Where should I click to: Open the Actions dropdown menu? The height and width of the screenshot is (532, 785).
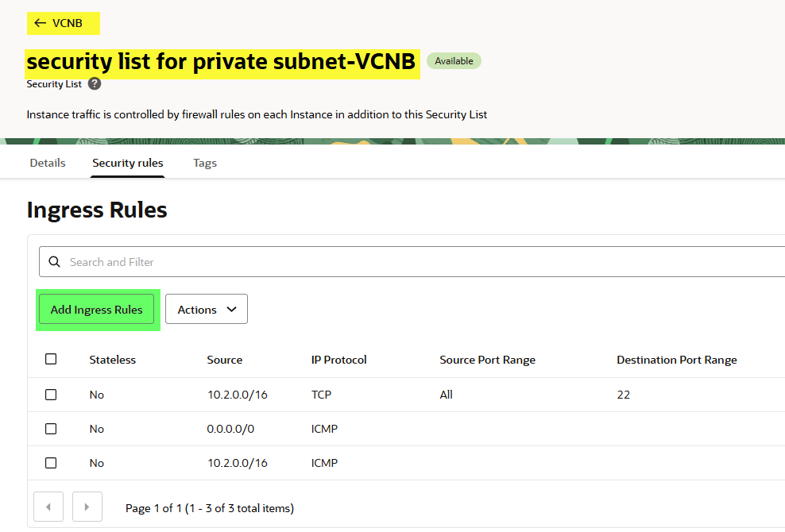207,310
